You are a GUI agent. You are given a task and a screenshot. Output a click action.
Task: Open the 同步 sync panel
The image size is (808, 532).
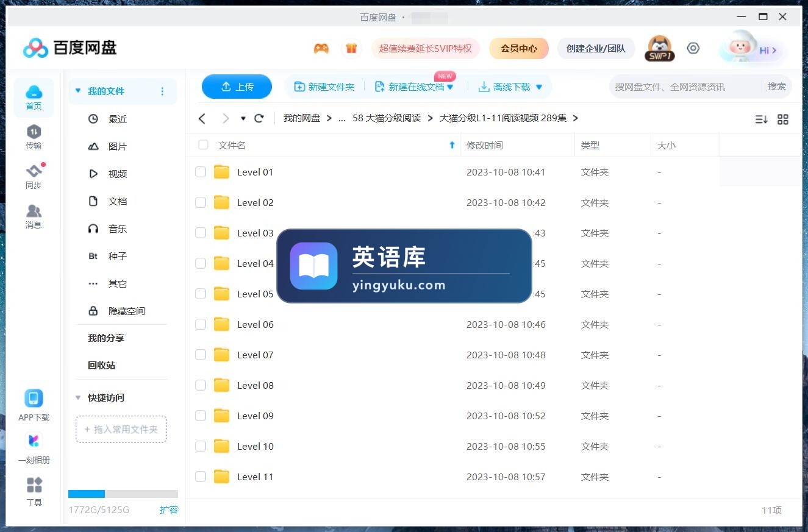pos(34,177)
